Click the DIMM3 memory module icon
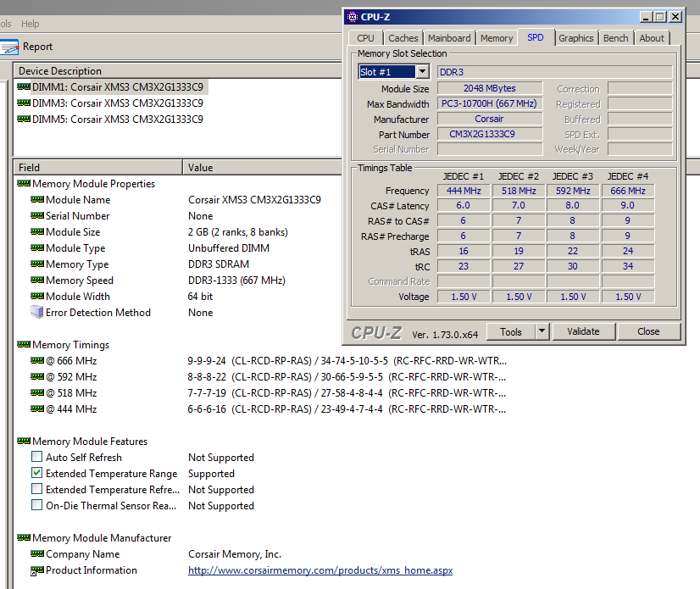700x589 pixels. (x=24, y=103)
